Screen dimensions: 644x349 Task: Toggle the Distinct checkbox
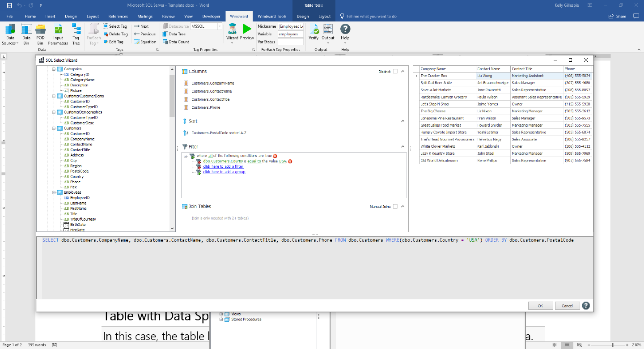395,71
